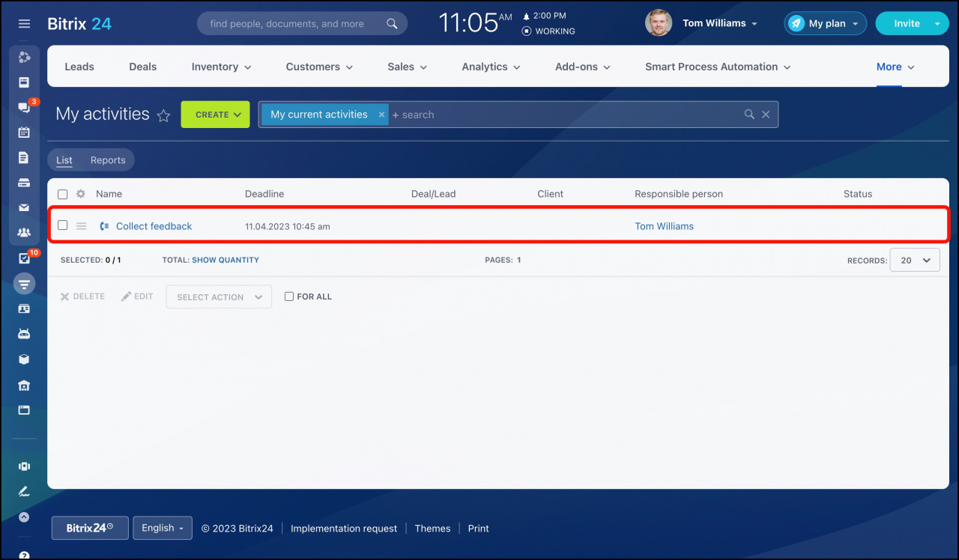Expand the Sales menu
This screenshot has width=959, height=560.
(x=408, y=67)
